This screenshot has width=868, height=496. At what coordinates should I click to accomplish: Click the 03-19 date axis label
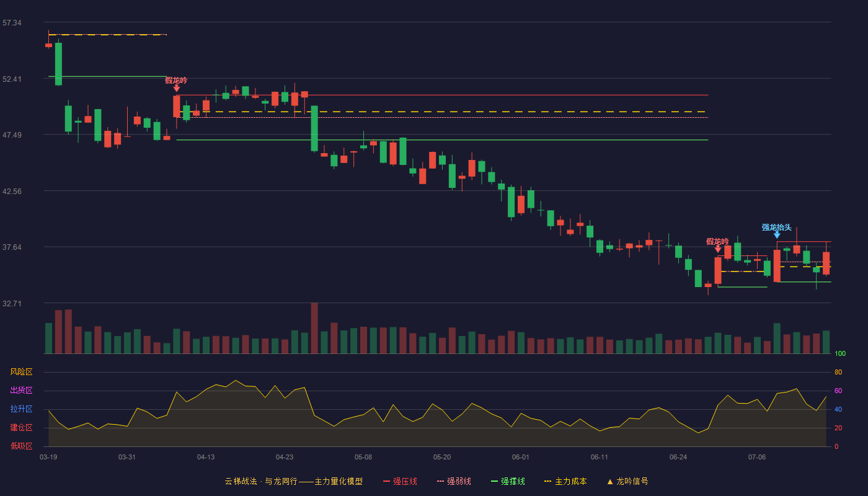pyautogui.click(x=48, y=457)
